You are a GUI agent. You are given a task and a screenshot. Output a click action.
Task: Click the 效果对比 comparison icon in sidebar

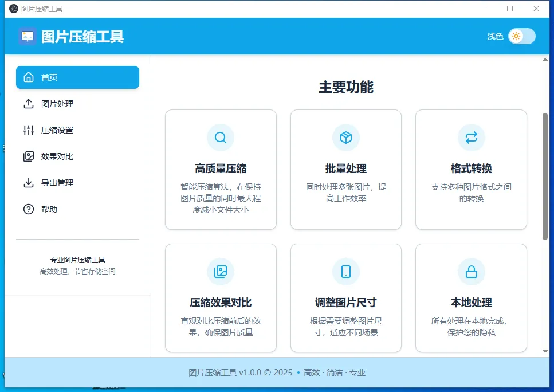pyautogui.click(x=28, y=156)
